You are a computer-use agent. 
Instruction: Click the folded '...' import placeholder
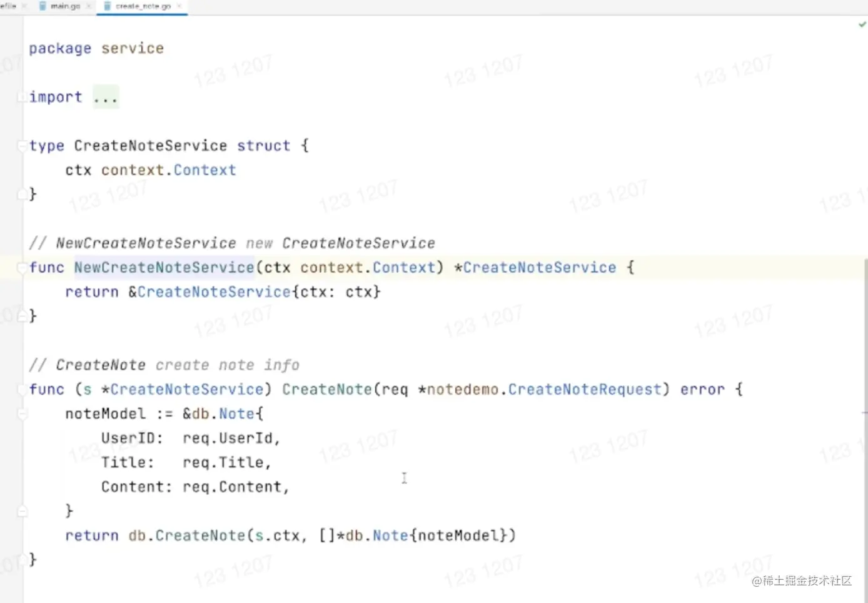point(106,98)
